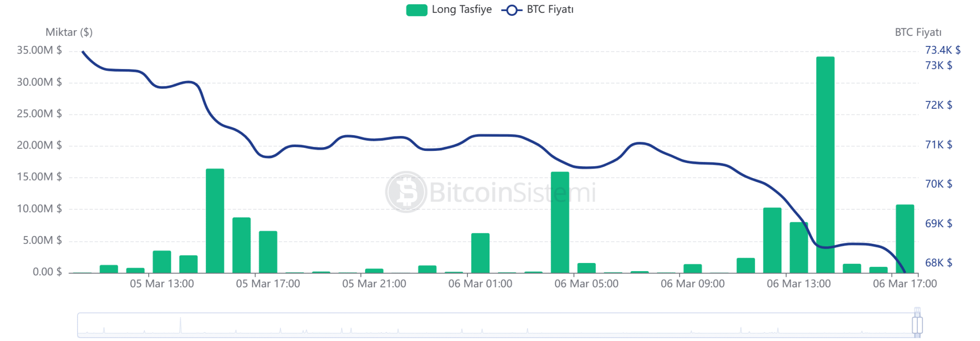
Task: Click the BTC Fiyatı right axis title
Action: 918,33
